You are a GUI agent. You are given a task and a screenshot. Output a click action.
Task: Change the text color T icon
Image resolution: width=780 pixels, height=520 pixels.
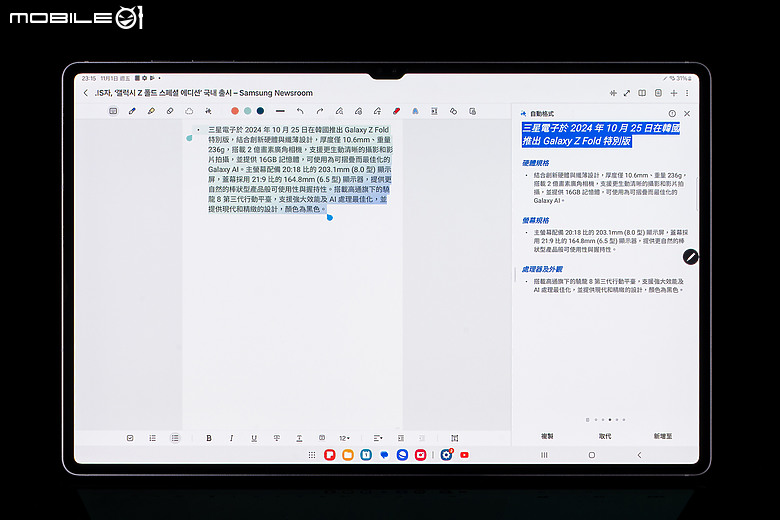pyautogui.click(x=299, y=438)
